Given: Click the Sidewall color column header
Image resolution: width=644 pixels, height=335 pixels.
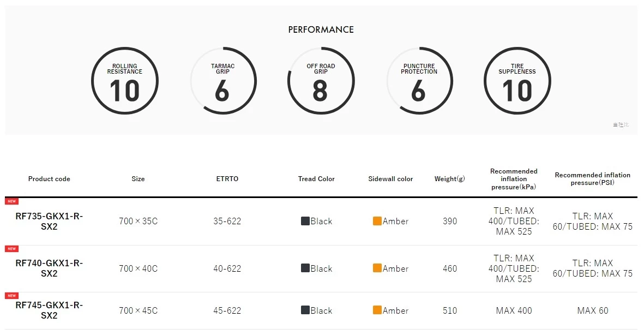Looking at the screenshot, I should [390, 179].
